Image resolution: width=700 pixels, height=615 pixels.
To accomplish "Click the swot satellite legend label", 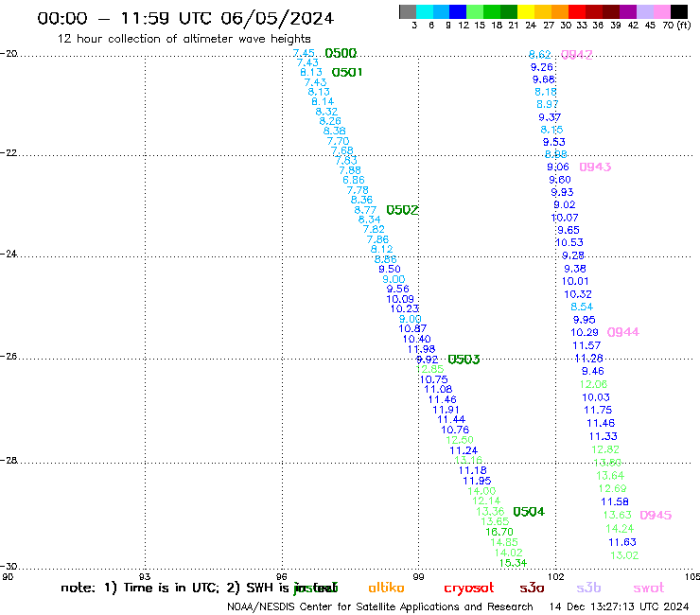I will 649,589.
